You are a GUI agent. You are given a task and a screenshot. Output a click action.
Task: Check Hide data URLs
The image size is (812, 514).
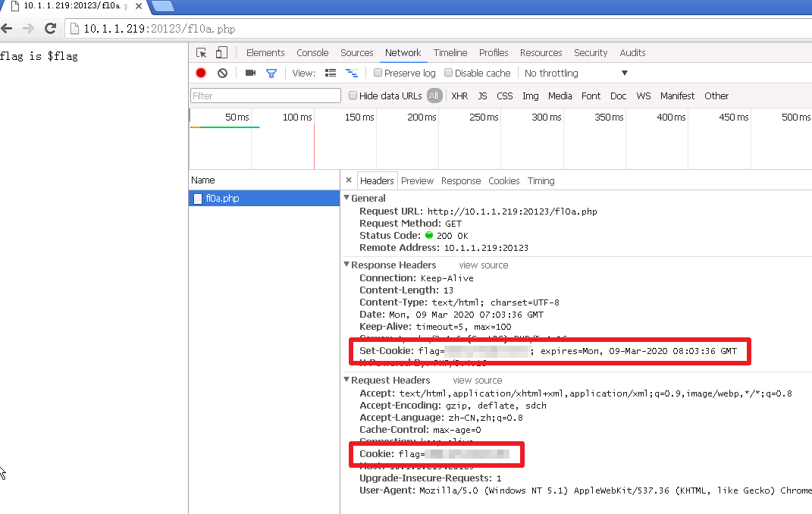coord(353,96)
